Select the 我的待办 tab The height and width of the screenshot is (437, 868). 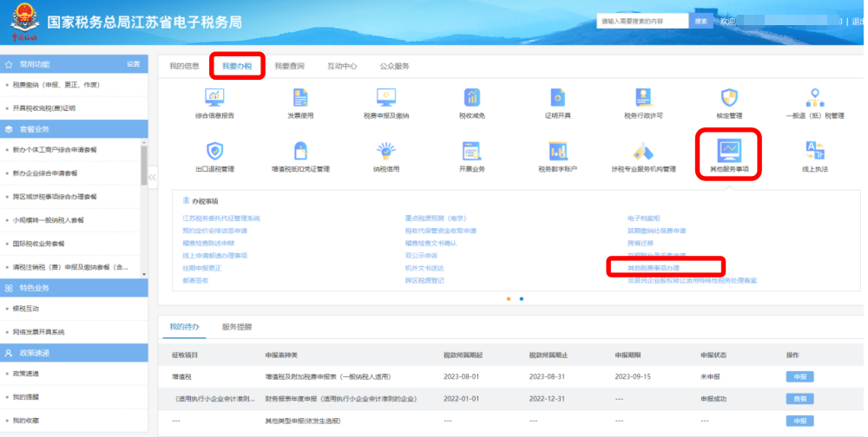point(184,327)
